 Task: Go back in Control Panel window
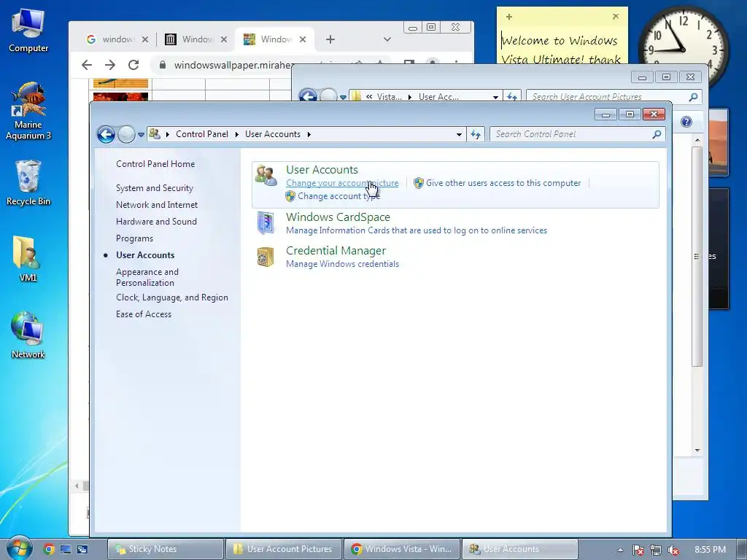106,134
